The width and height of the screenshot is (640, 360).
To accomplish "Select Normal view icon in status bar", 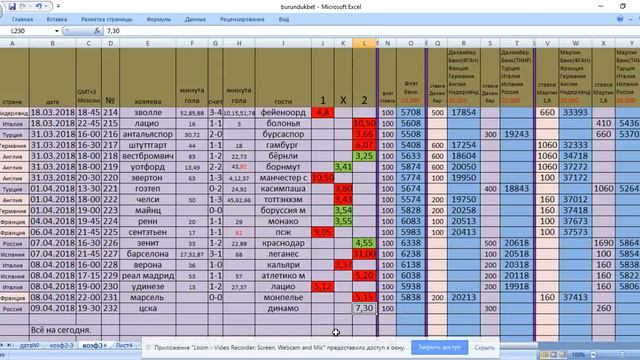I will click(x=544, y=355).
